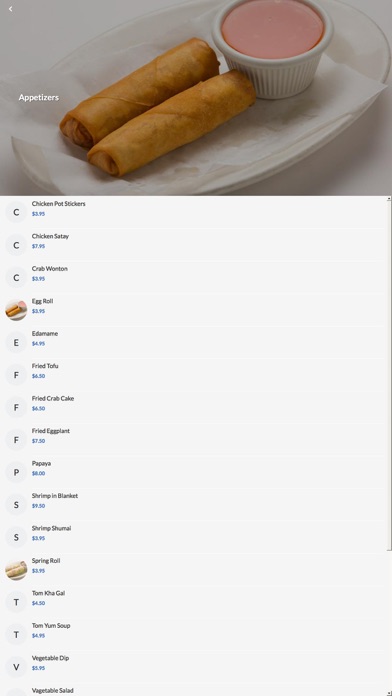Click the Egg Roll price $3.95
The image size is (392, 696).
[x=38, y=311]
